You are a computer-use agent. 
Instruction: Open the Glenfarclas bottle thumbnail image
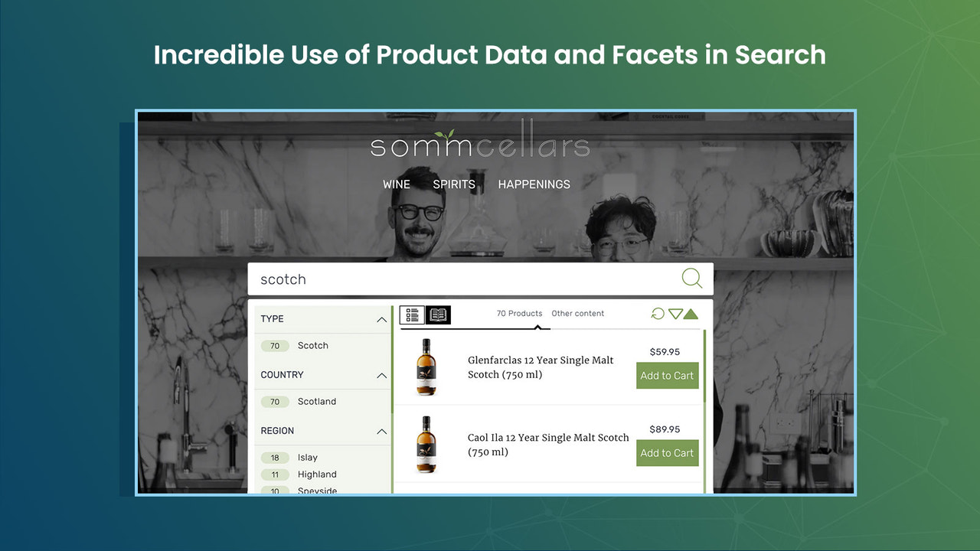426,367
